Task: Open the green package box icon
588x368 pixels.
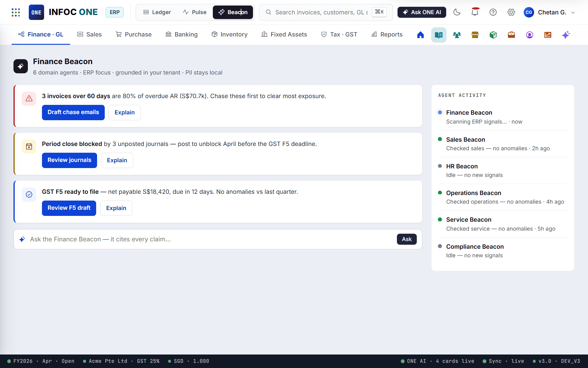Action: pyautogui.click(x=493, y=35)
